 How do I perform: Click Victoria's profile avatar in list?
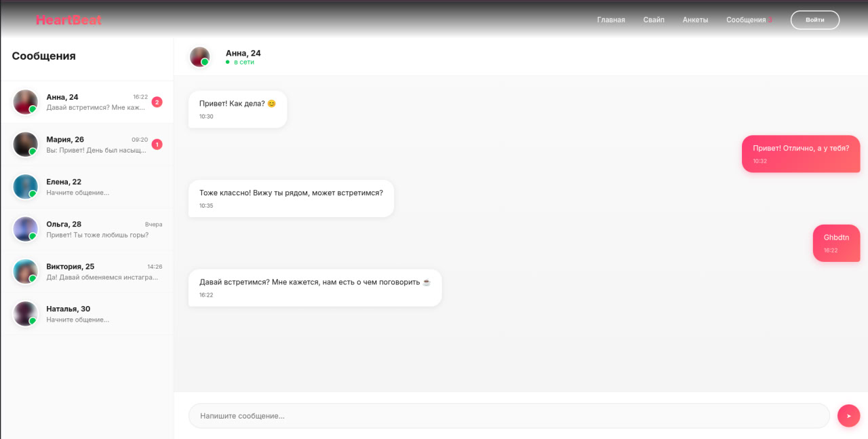pos(26,271)
